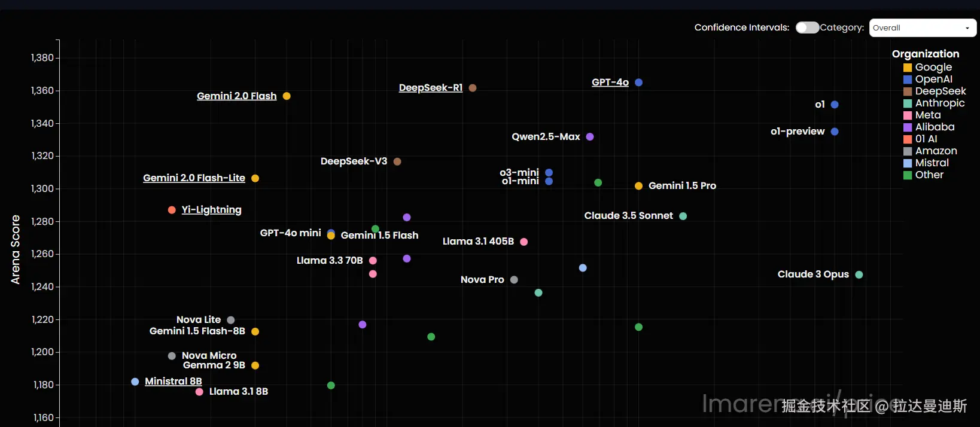
Task: Select the Claude 3.5 Sonnet data point
Action: click(683, 216)
